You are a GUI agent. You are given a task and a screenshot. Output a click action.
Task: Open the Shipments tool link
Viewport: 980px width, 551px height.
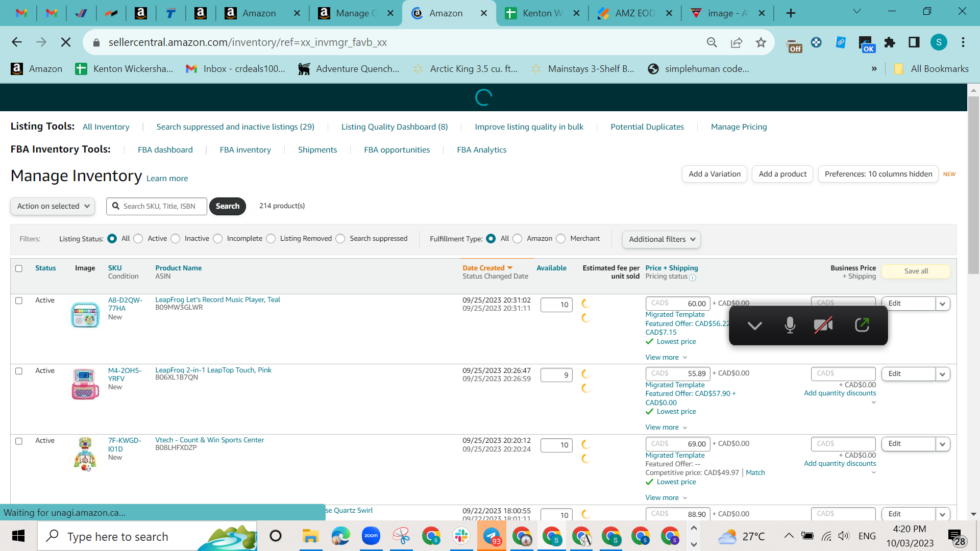coord(317,149)
